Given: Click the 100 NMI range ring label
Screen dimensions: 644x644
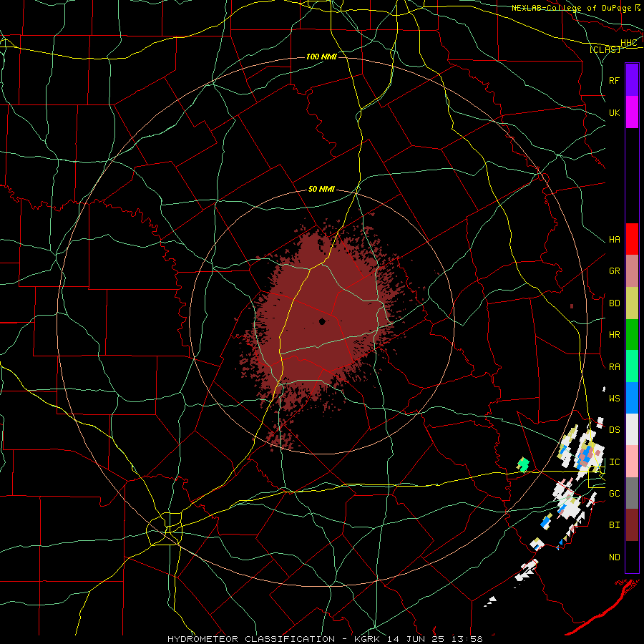Looking at the screenshot, I should point(321,57).
